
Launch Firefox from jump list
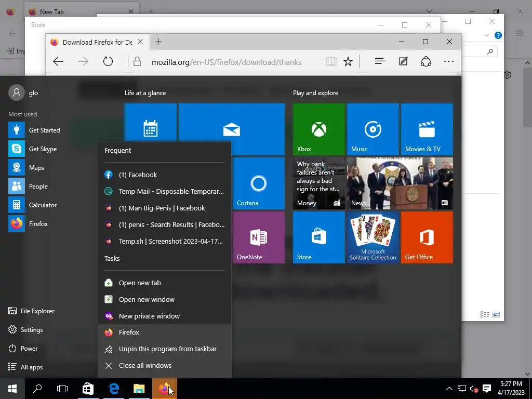click(x=165, y=332)
